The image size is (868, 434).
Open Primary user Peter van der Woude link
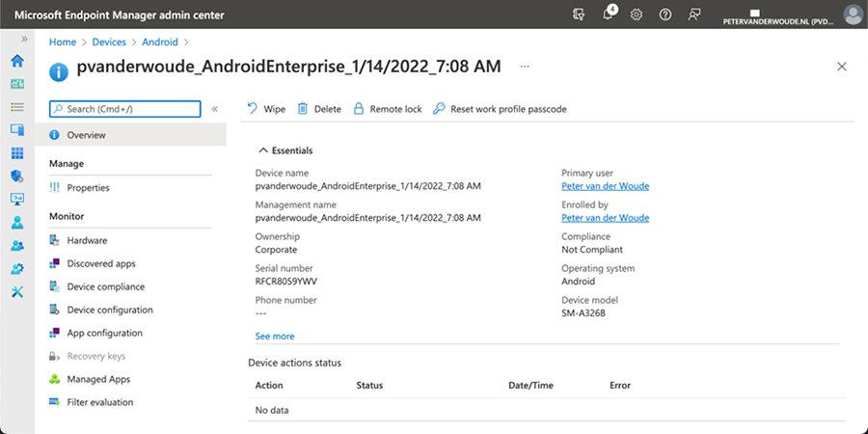click(605, 186)
